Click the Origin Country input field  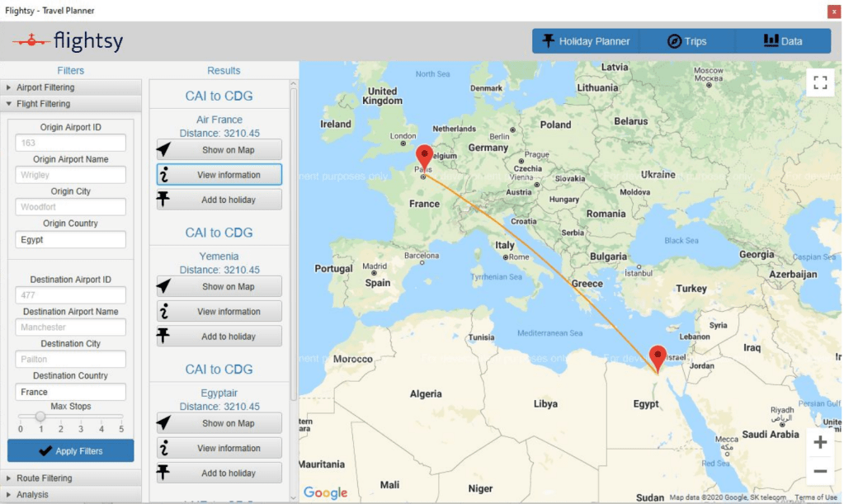[71, 240]
